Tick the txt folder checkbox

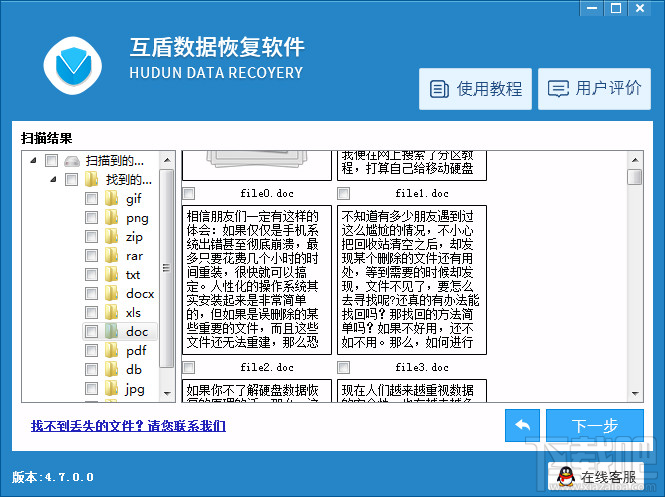91,274
